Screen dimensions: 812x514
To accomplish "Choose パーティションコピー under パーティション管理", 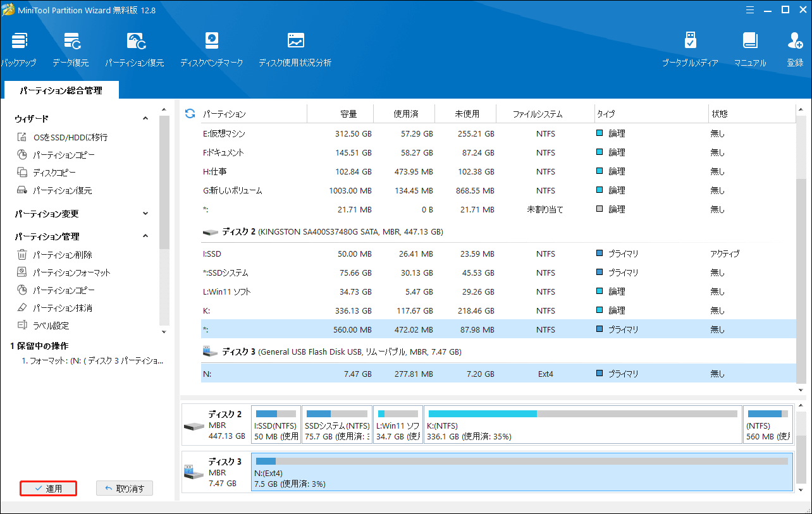I will point(56,290).
